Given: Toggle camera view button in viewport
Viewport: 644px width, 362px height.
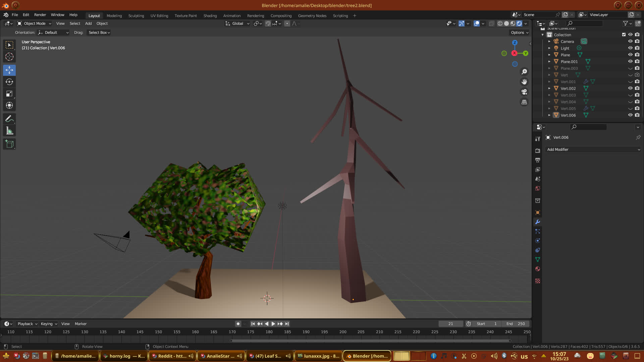Looking at the screenshot, I should click(x=524, y=92).
